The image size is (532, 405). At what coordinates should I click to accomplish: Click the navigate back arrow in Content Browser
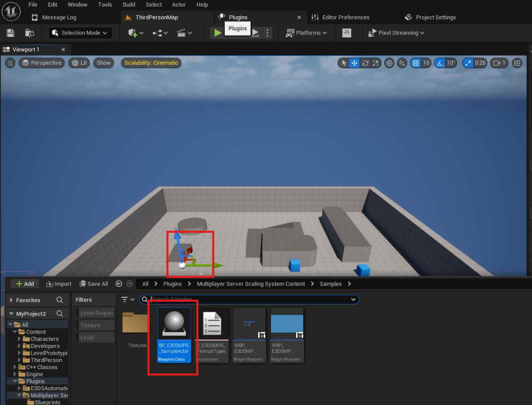tap(119, 284)
